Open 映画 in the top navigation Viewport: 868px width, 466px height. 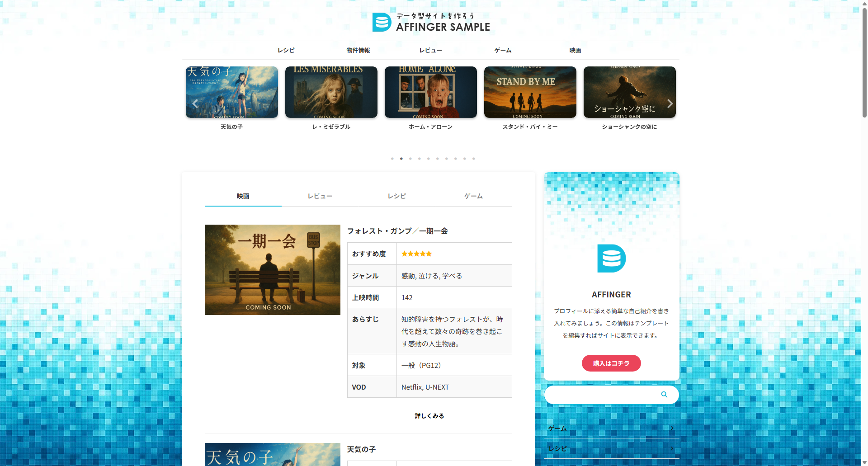[576, 50]
